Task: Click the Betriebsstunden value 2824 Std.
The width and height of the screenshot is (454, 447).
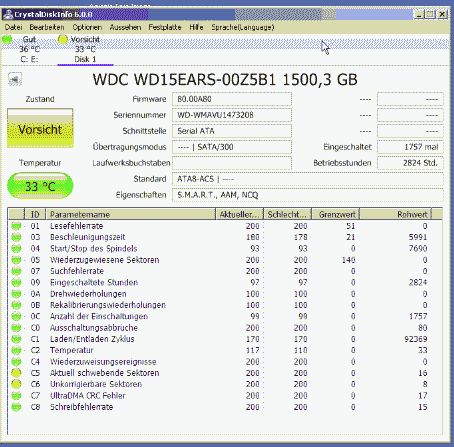Action: (x=410, y=163)
